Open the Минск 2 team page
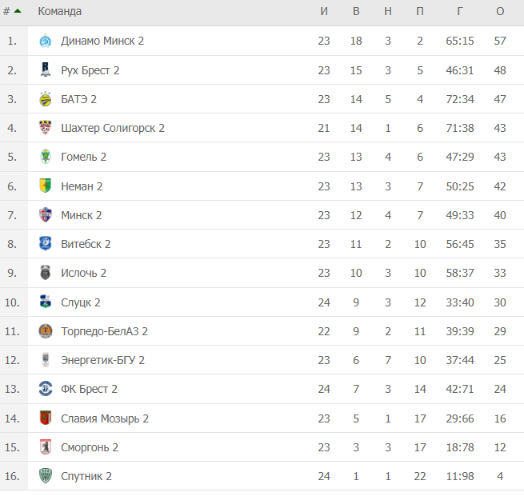Image resolution: width=524 pixels, height=495 pixels. 81,215
